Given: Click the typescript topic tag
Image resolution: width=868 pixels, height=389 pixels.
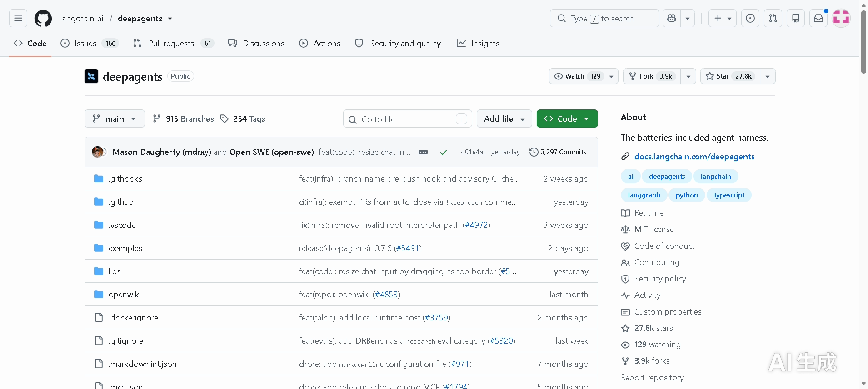Looking at the screenshot, I should (729, 195).
